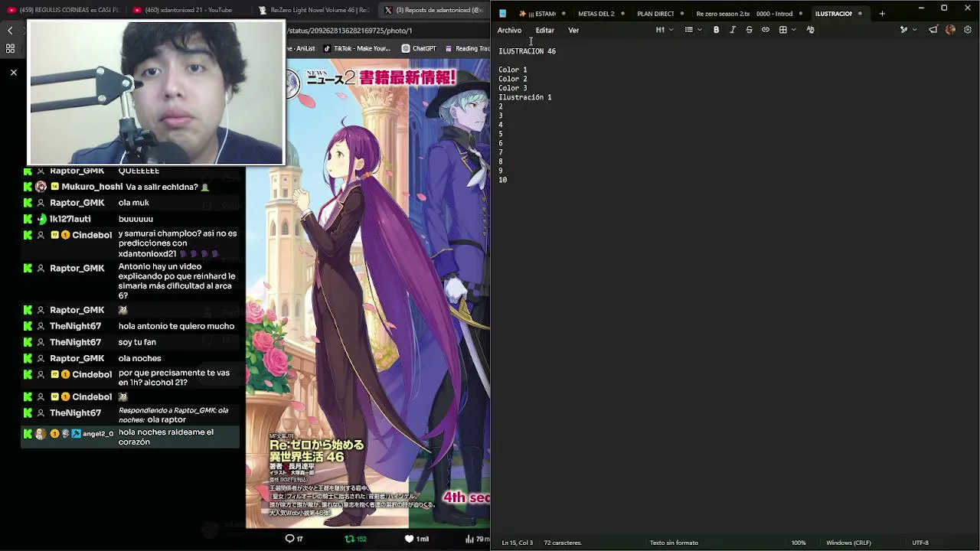Viewport: 980px width, 551px height.
Task: Open the TikTok bookmark
Action: (357, 48)
